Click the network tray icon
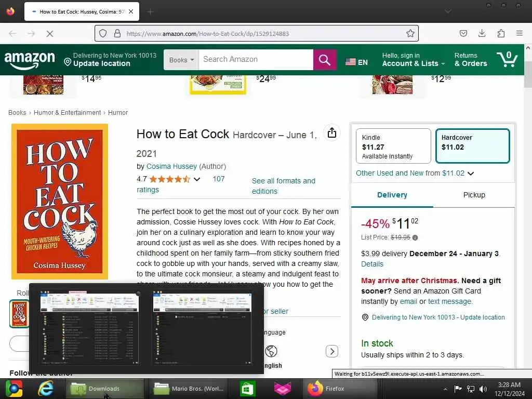This screenshot has width=532, height=399. pyautogui.click(x=471, y=389)
